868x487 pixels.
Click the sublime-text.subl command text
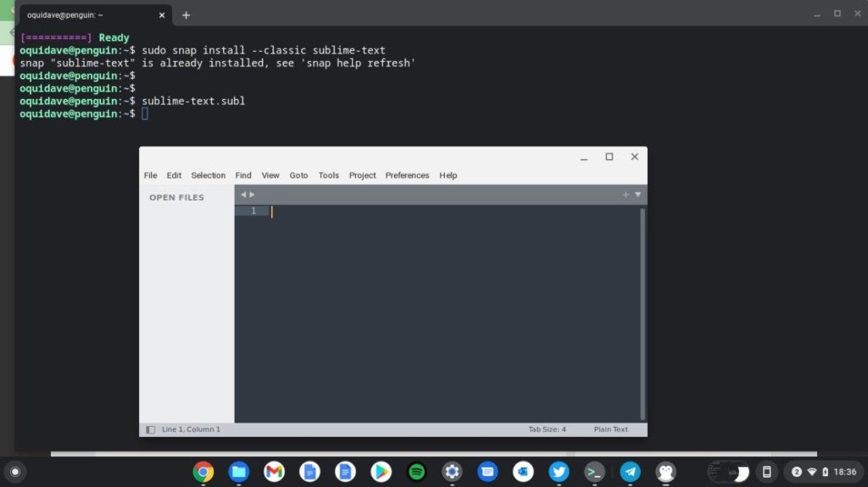[193, 101]
